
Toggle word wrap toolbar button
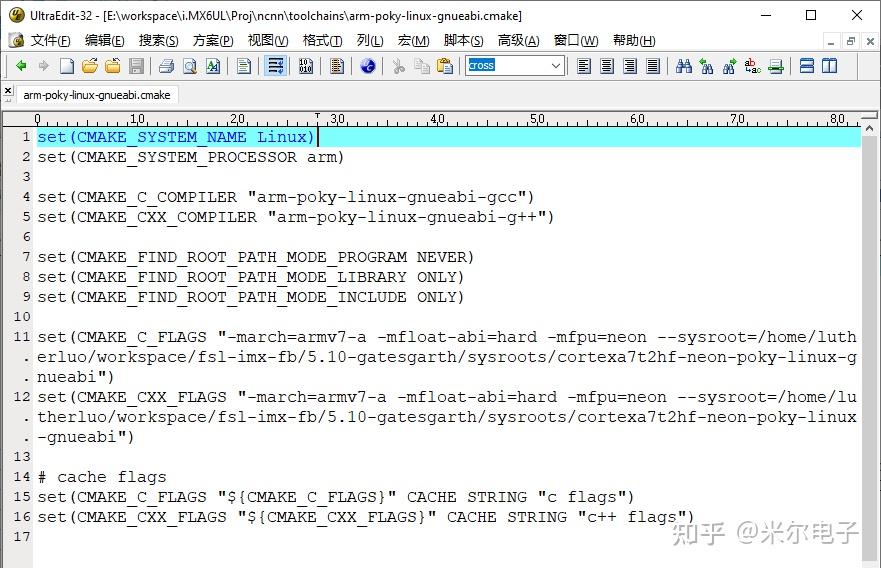(x=275, y=66)
